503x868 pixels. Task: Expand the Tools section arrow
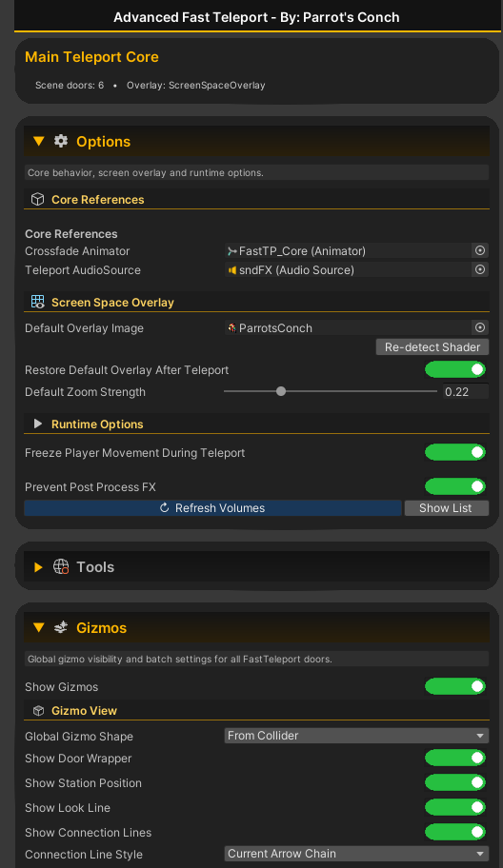[x=38, y=567]
